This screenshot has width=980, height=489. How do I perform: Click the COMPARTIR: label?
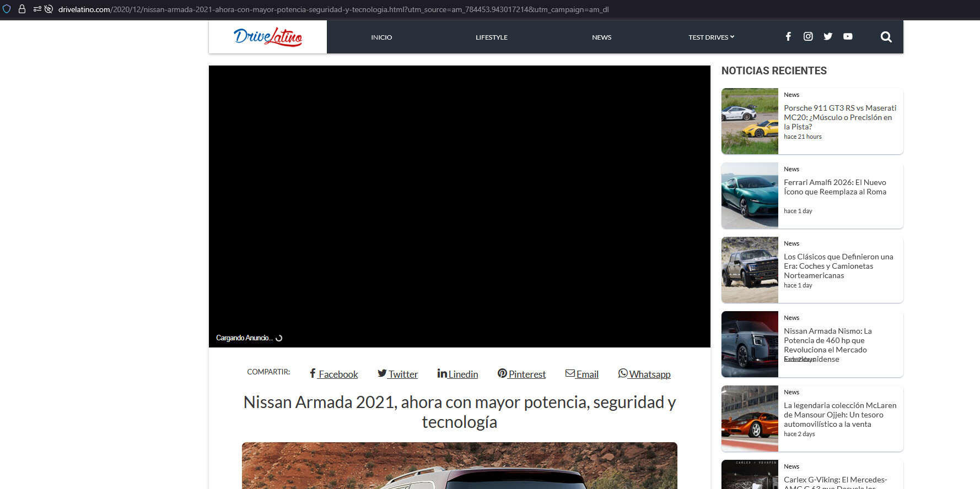(268, 372)
